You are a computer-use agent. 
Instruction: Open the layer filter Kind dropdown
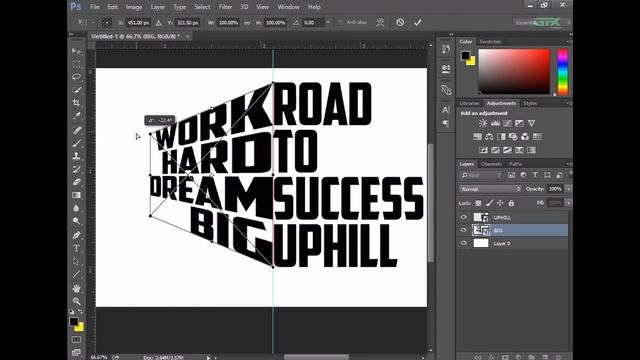[482, 175]
